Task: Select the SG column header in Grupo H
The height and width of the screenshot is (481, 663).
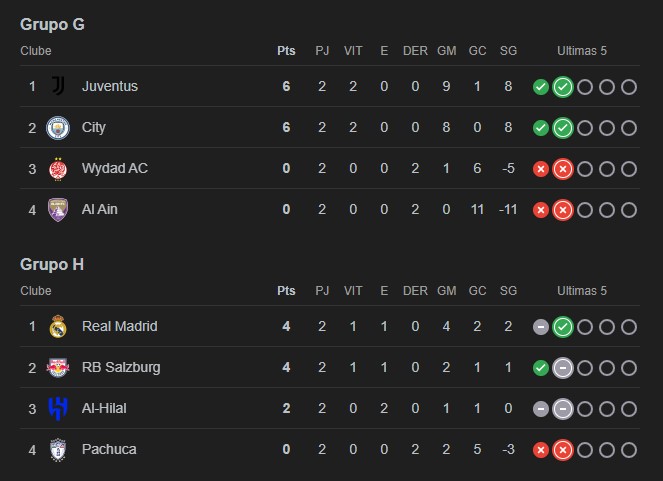Action: pos(508,291)
